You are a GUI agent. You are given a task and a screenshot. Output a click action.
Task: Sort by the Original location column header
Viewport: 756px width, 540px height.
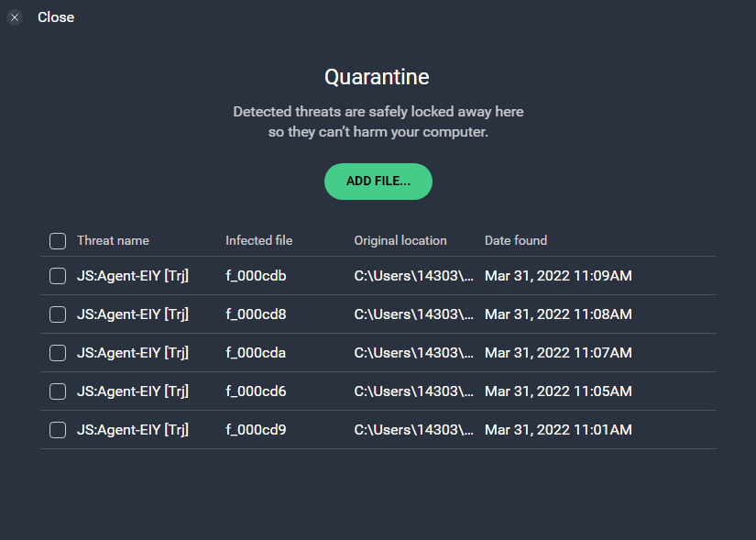point(400,240)
